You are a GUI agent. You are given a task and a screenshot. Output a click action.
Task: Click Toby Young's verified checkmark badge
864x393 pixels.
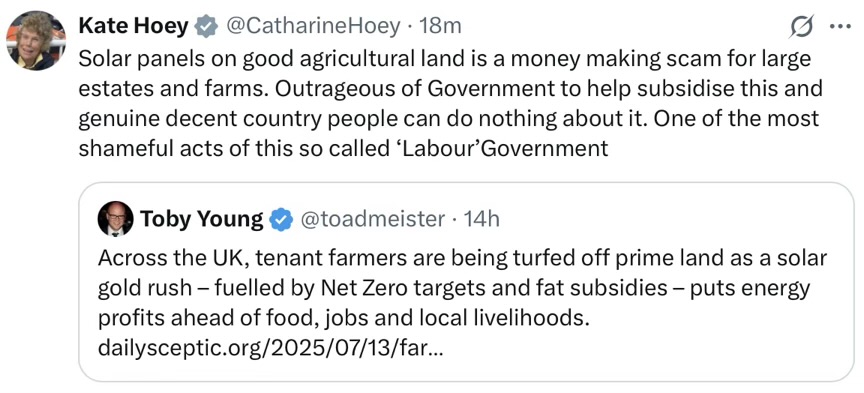point(280,219)
